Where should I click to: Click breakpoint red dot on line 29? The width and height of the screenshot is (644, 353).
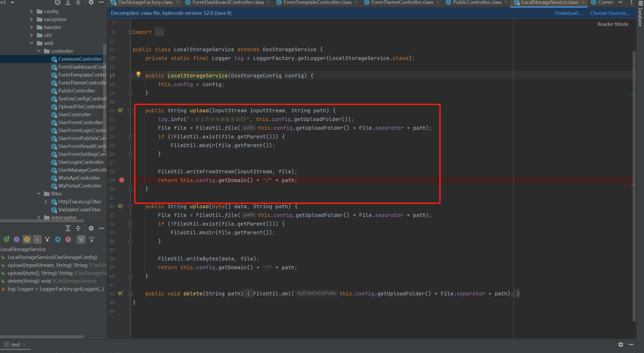[122, 180]
